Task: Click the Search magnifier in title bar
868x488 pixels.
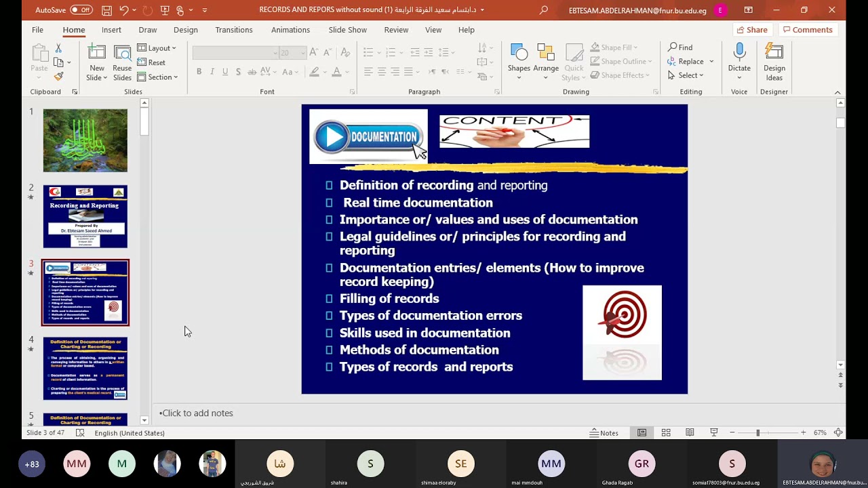Action: pyautogui.click(x=544, y=10)
